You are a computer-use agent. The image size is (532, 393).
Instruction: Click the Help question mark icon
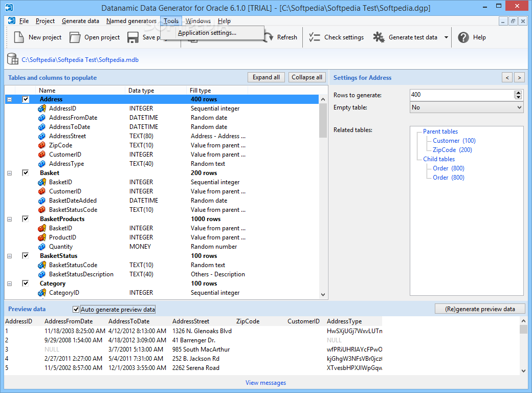click(x=463, y=37)
